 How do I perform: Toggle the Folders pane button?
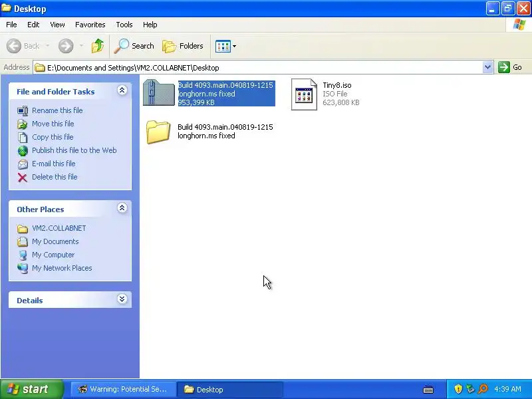pyautogui.click(x=183, y=46)
